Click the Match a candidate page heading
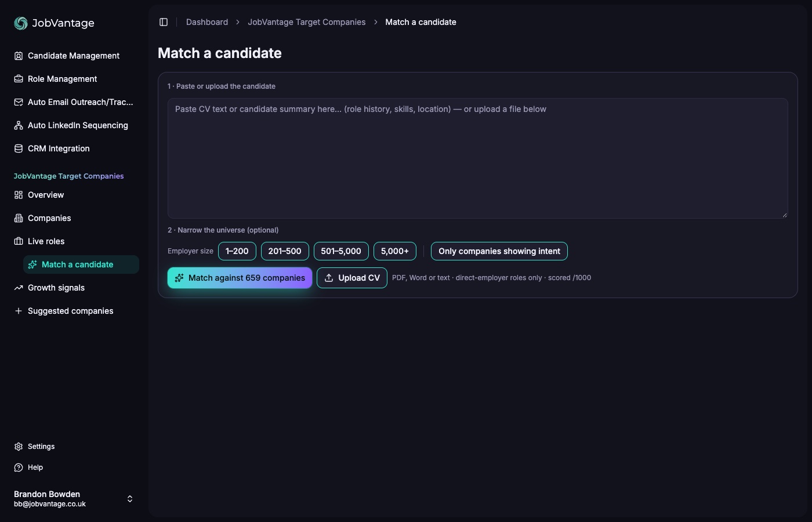 tap(220, 53)
